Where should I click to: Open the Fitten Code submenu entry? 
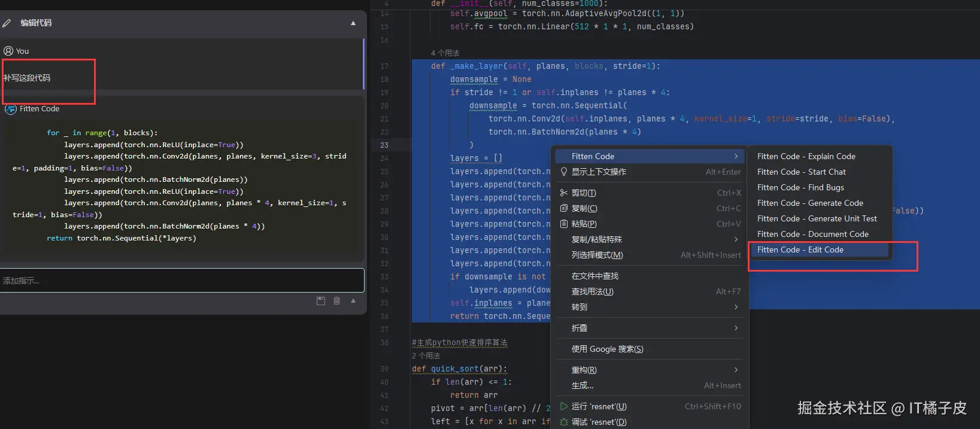650,156
